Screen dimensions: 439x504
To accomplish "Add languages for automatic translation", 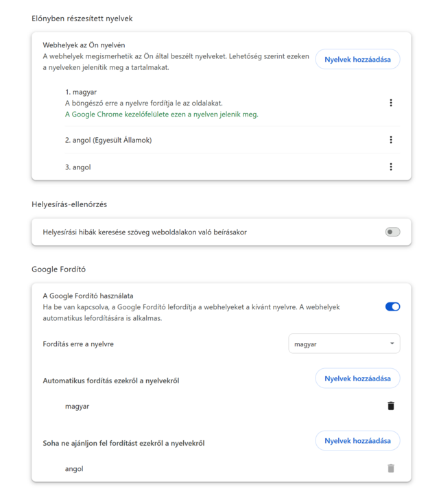I will tap(357, 379).
